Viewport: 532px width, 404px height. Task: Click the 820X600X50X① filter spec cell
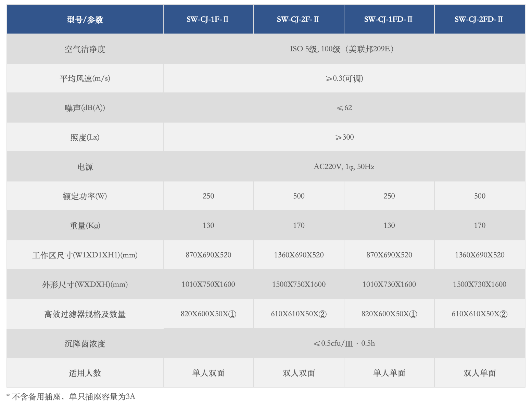208,314
